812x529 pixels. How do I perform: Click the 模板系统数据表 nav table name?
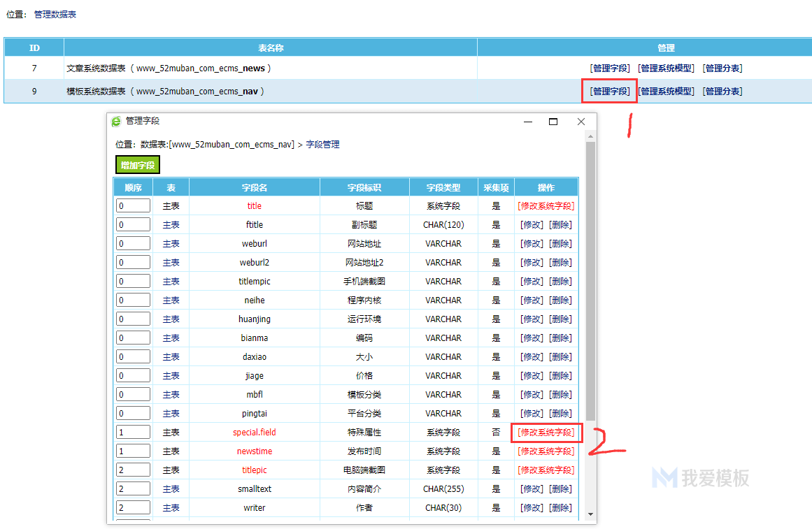[x=165, y=91]
